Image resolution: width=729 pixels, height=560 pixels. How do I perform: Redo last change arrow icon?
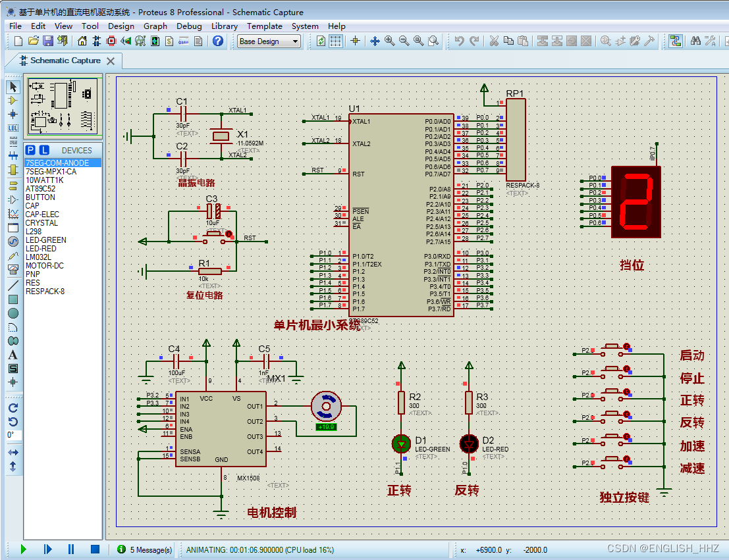[x=473, y=41]
